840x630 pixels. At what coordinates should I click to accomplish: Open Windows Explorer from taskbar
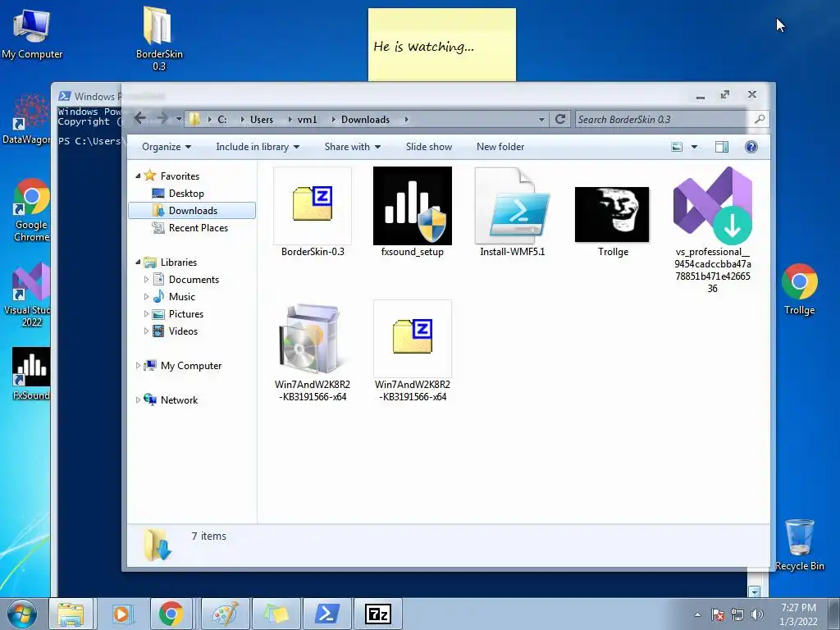pyautogui.click(x=71, y=614)
